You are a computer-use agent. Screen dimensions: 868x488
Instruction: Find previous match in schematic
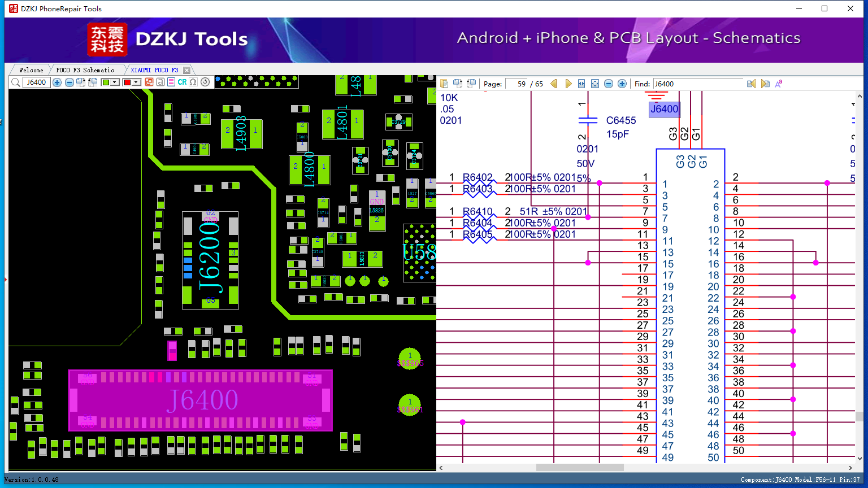pyautogui.click(x=751, y=84)
